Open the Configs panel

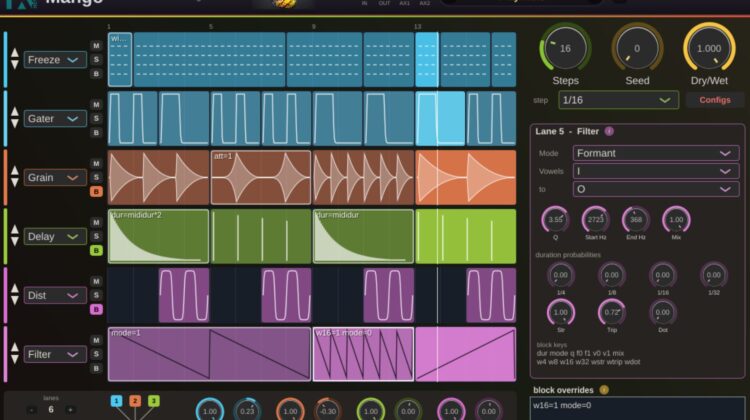[715, 100]
